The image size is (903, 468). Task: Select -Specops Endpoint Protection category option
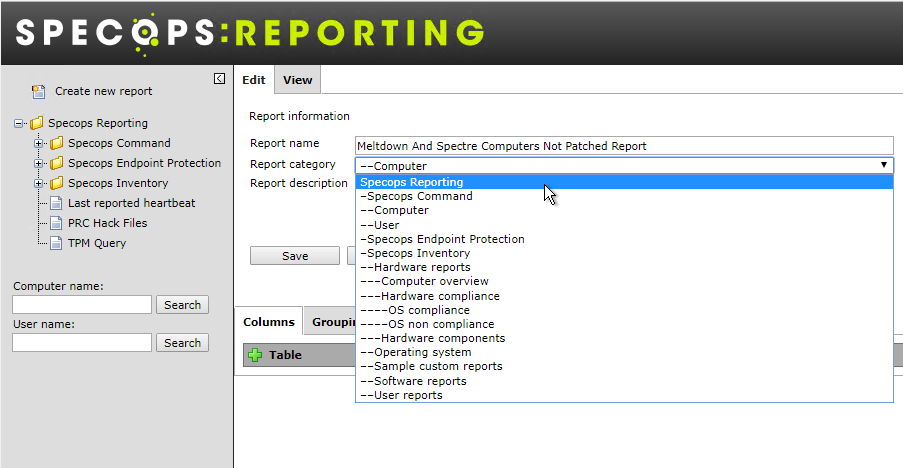pos(624,239)
